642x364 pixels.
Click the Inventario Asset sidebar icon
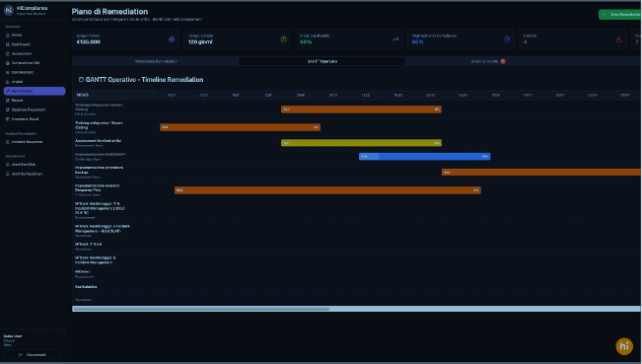(7, 119)
